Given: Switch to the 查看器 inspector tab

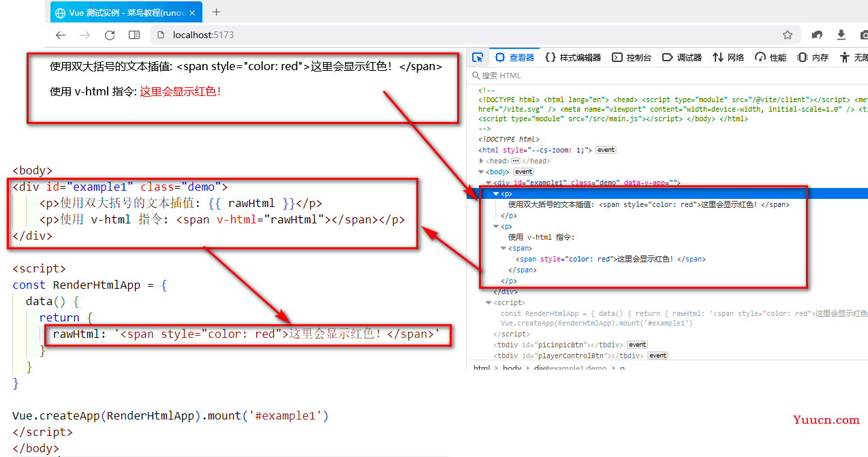Looking at the screenshot, I should pos(514,57).
